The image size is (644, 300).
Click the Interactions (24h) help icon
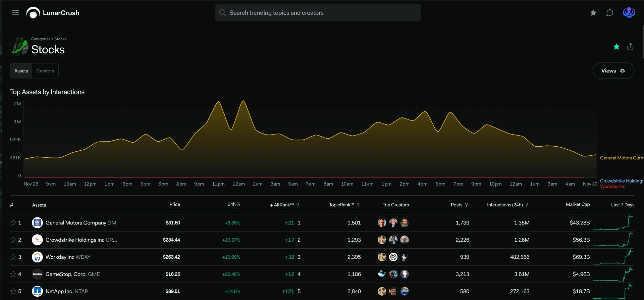[527, 205]
